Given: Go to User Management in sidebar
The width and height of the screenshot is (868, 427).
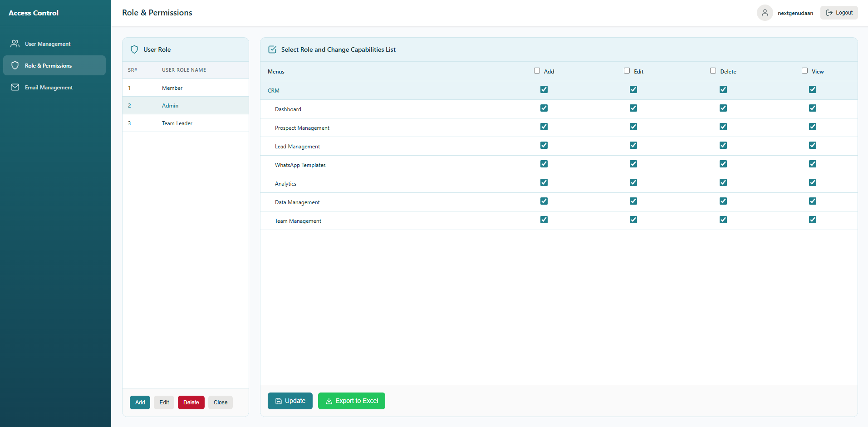Looking at the screenshot, I should click(48, 44).
